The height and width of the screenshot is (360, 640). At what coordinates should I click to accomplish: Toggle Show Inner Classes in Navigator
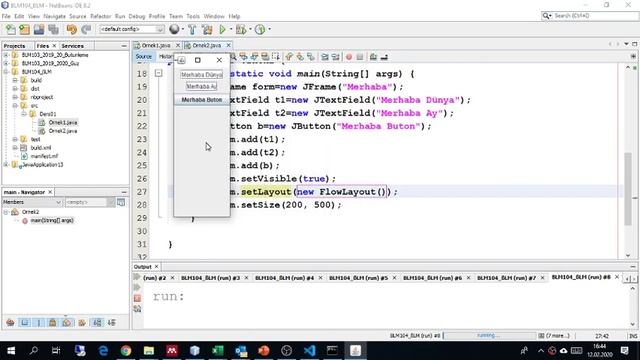[67, 322]
